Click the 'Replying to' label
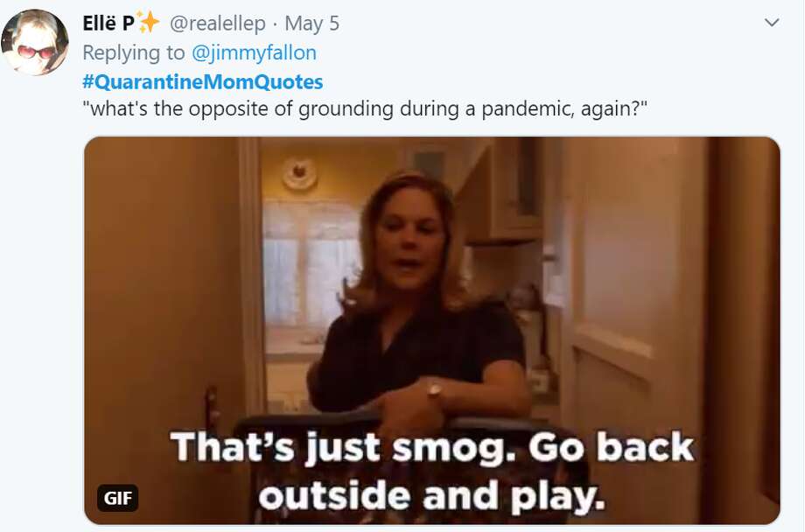Image resolution: width=805 pixels, height=532 pixels. pyautogui.click(x=134, y=52)
